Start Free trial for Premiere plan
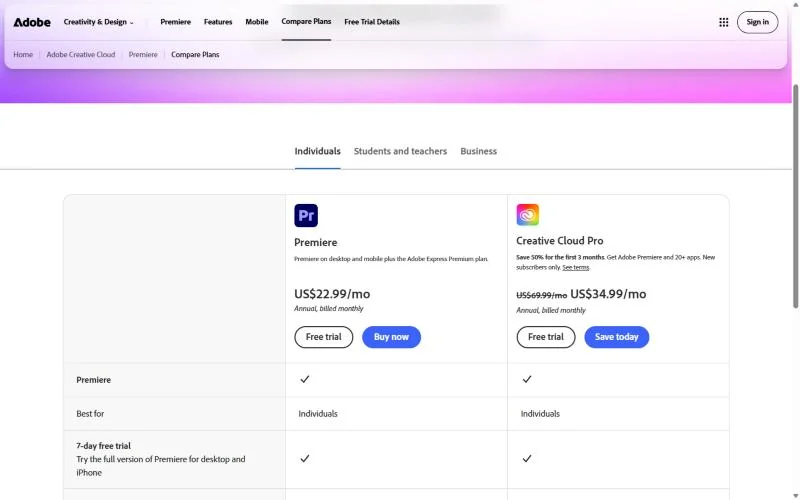Image resolution: width=800 pixels, height=500 pixels. 323,337
